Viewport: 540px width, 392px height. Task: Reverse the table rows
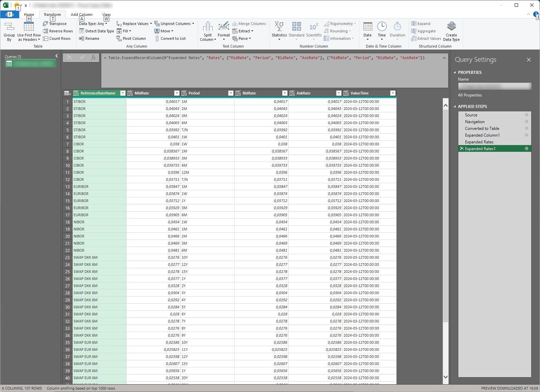click(58, 31)
